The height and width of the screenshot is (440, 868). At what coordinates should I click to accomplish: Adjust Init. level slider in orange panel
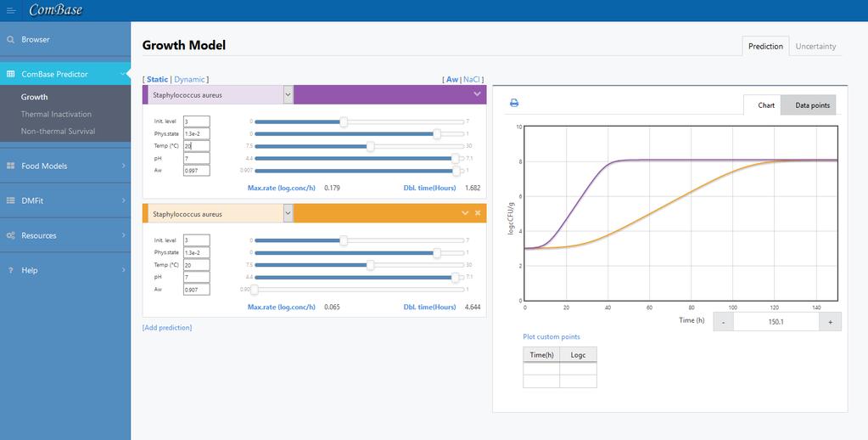[x=344, y=240]
